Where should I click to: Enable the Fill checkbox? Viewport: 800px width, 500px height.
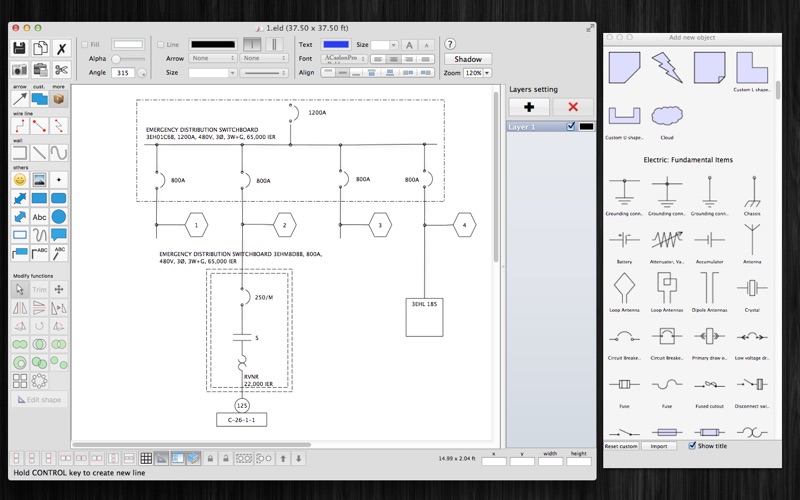coord(84,45)
